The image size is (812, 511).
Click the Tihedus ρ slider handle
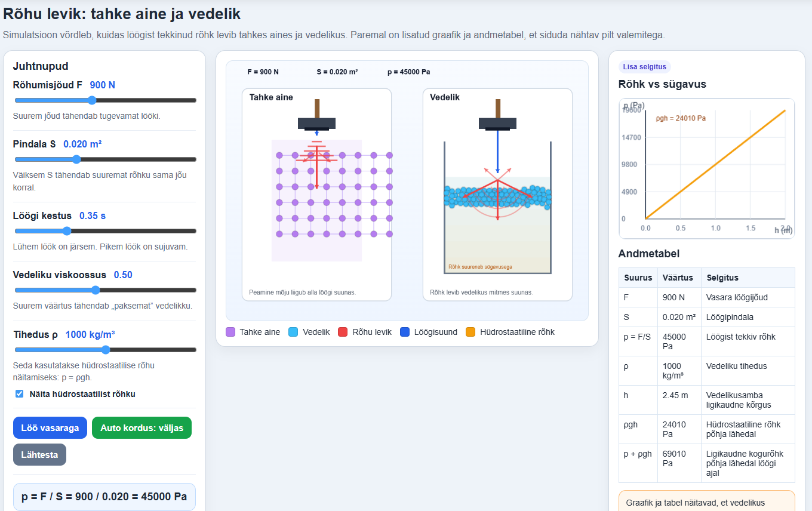pyautogui.click(x=106, y=350)
